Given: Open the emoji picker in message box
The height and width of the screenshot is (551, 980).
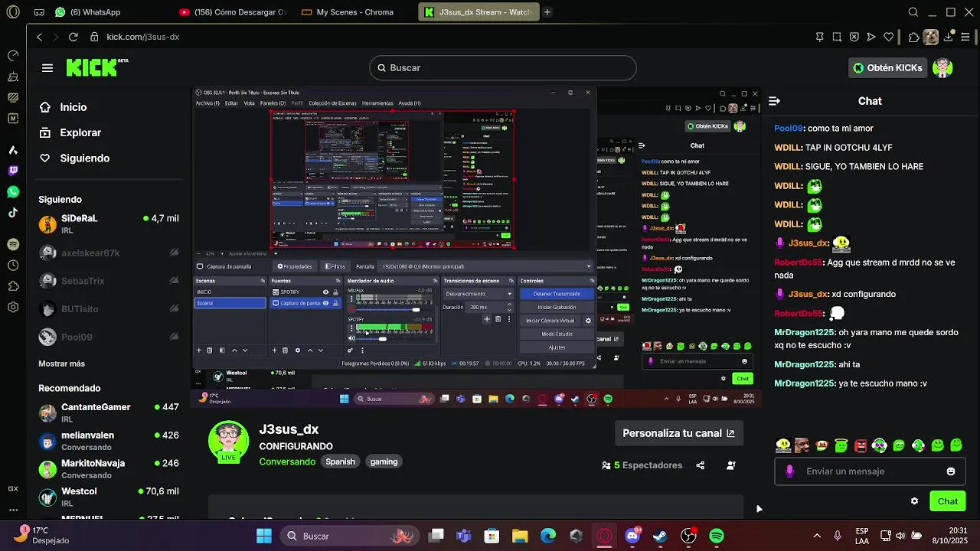Looking at the screenshot, I should pos(951,471).
